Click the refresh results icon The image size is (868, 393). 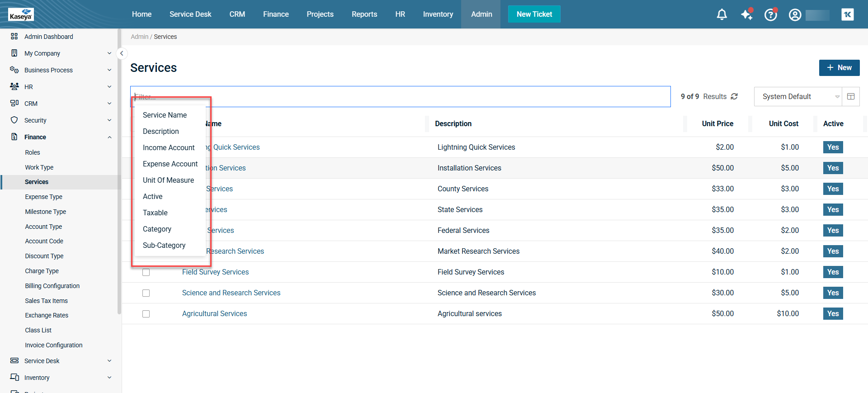tap(734, 96)
